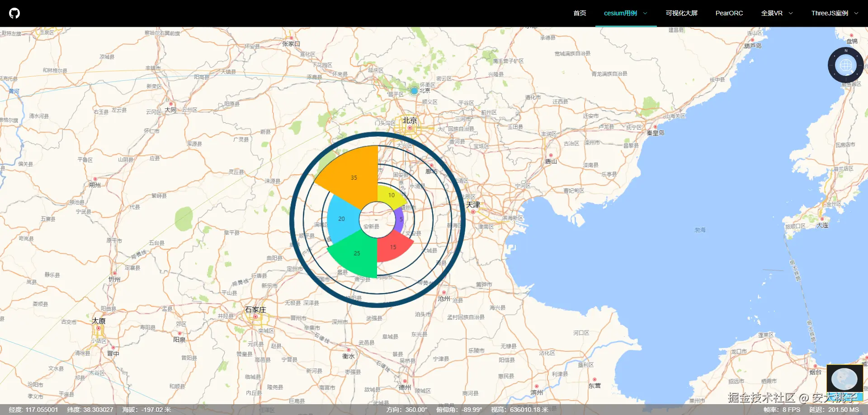Click the 沧州 city label on the map
Image resolution: width=868 pixels, height=415 pixels.
coord(444,298)
